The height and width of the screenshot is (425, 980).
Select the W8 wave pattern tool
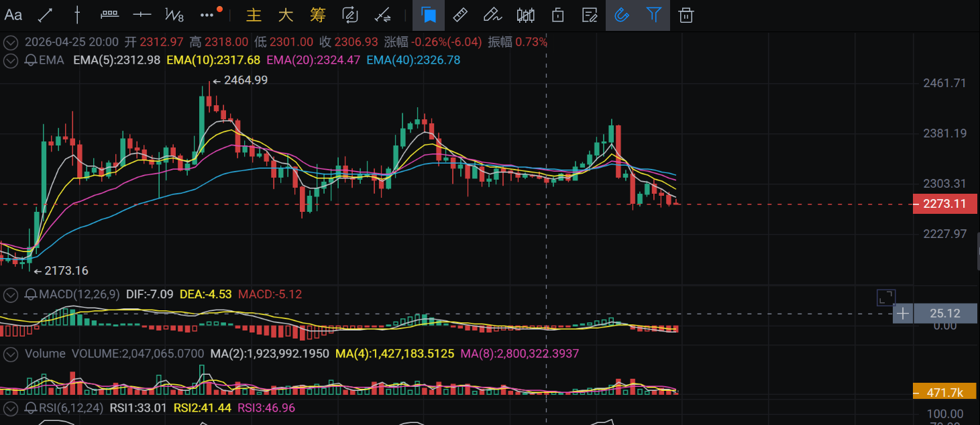pyautogui.click(x=174, y=15)
